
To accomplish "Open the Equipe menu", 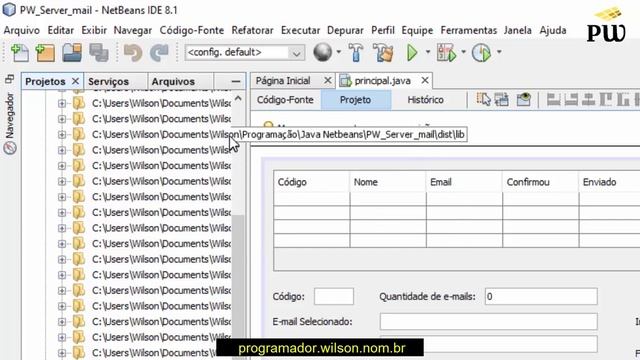I will pyautogui.click(x=417, y=30).
